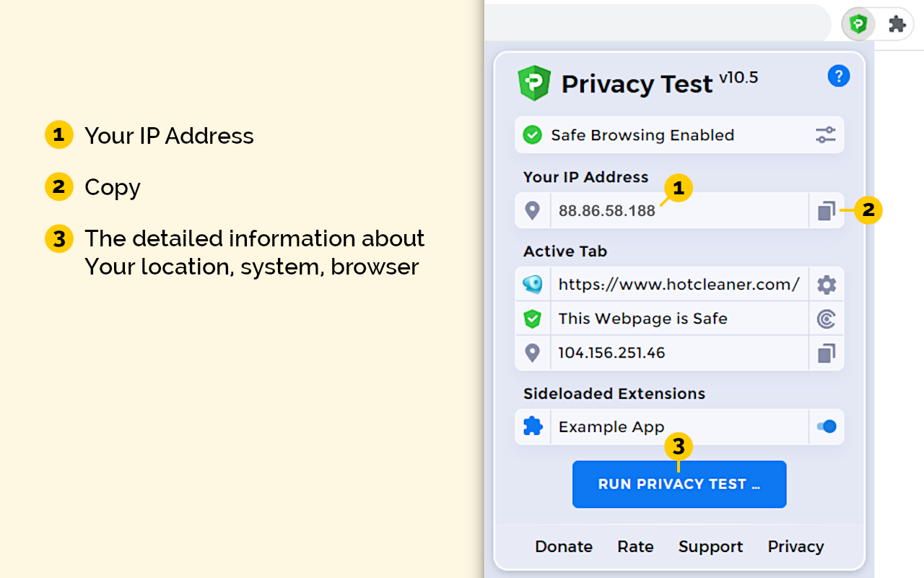Copy the tab IP 104.156.251.46

pos(826,353)
